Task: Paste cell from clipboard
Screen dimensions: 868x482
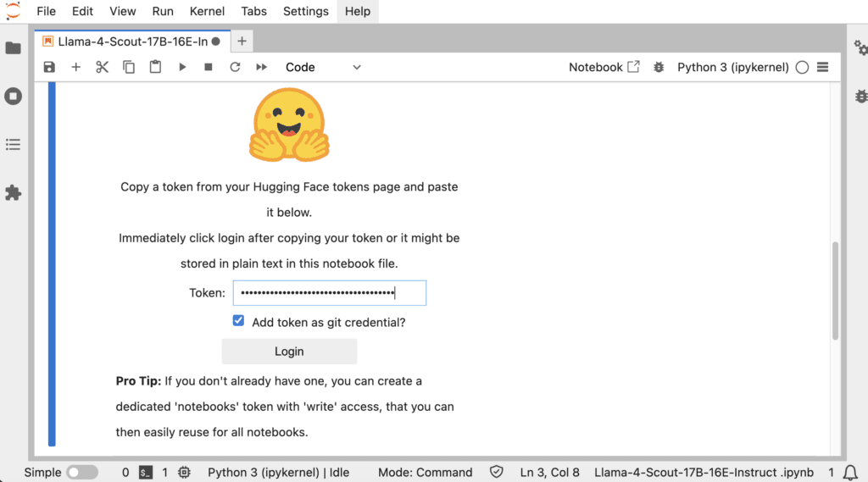Action: pos(155,67)
